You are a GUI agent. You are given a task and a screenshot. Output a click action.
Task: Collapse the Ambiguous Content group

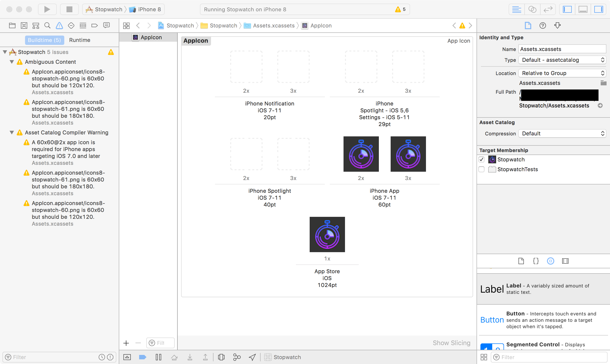[12, 62]
